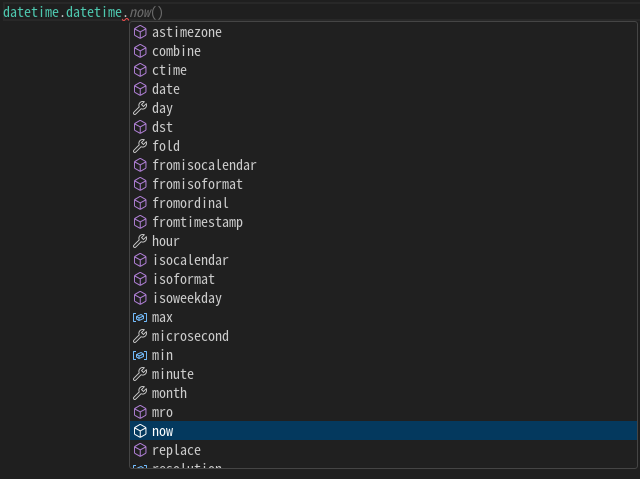Choose fromisocalendar from suggestions

point(204,165)
